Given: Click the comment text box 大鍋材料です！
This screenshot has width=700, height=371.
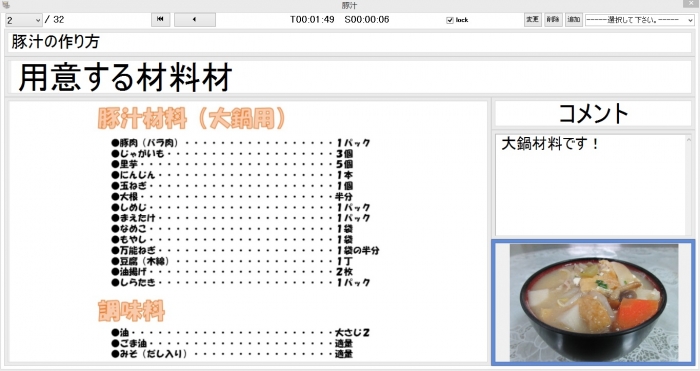Looking at the screenshot, I should coord(590,185).
